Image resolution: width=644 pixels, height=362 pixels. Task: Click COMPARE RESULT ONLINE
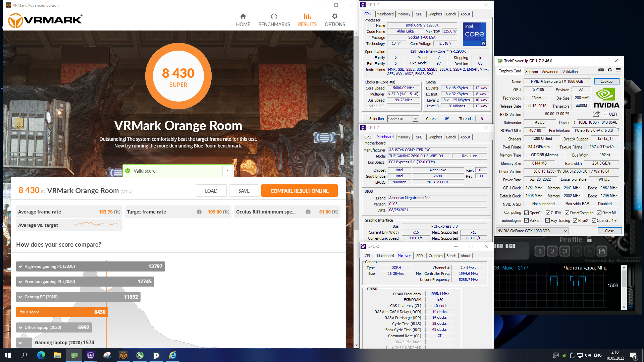tap(299, 191)
